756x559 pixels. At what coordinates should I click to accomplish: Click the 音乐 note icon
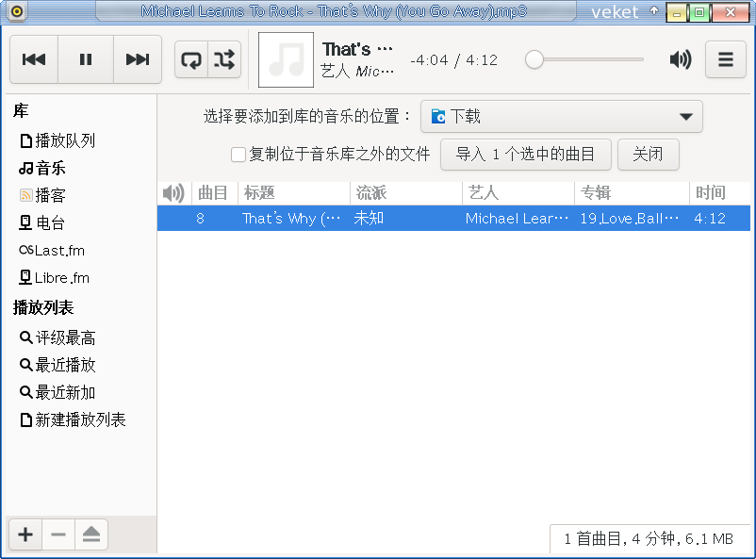[x=26, y=169]
